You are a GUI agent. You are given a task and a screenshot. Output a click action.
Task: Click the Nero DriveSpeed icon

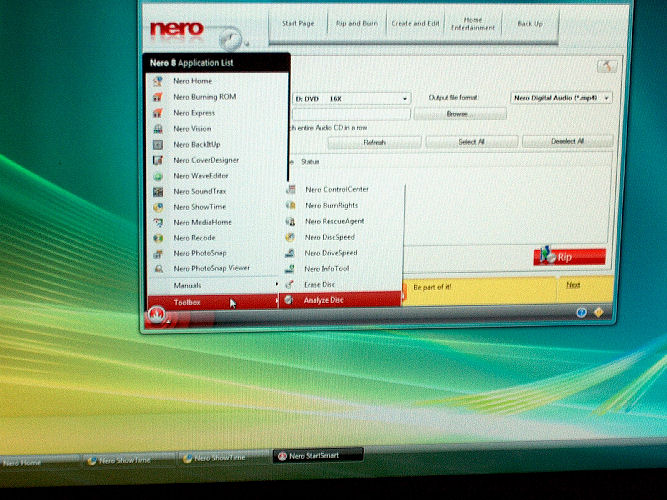coord(290,253)
